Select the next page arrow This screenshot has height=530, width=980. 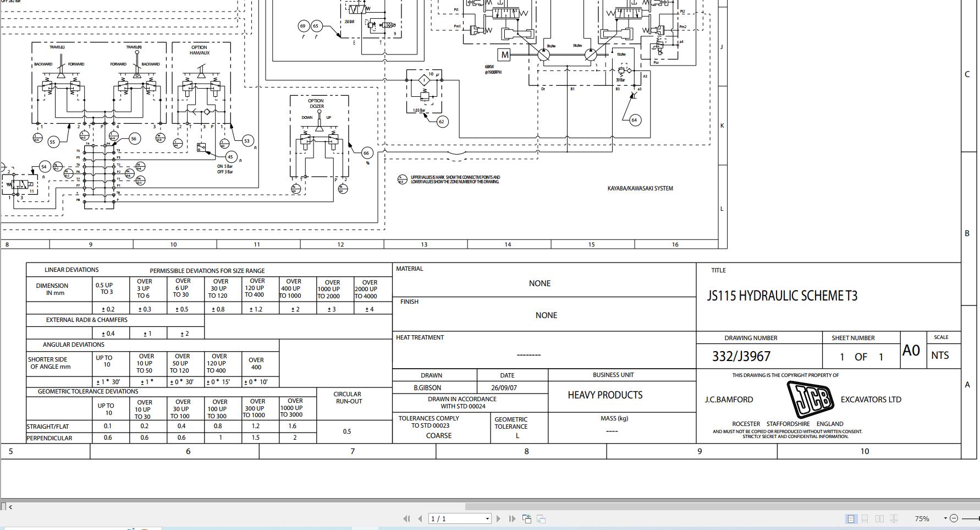(499, 518)
